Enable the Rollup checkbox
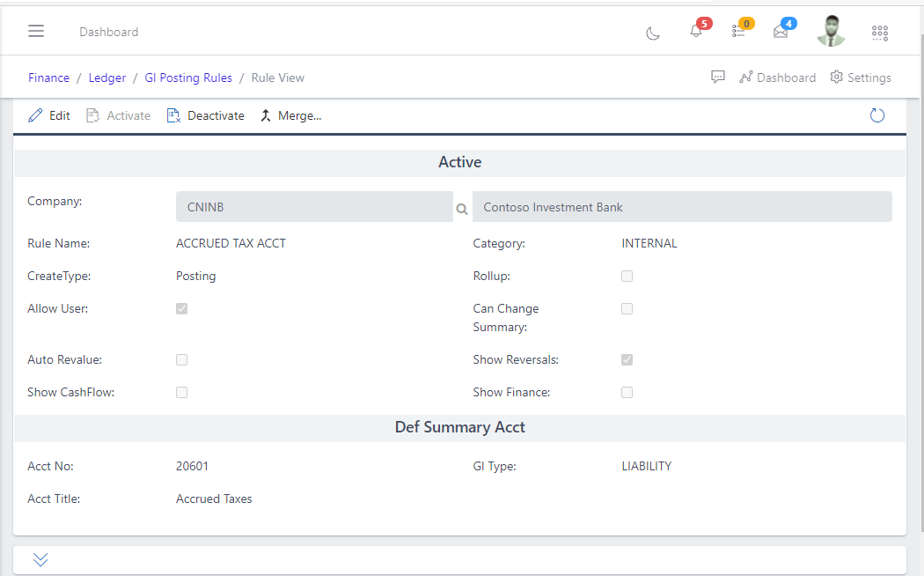Viewport: 924px width, 576px height. (627, 276)
